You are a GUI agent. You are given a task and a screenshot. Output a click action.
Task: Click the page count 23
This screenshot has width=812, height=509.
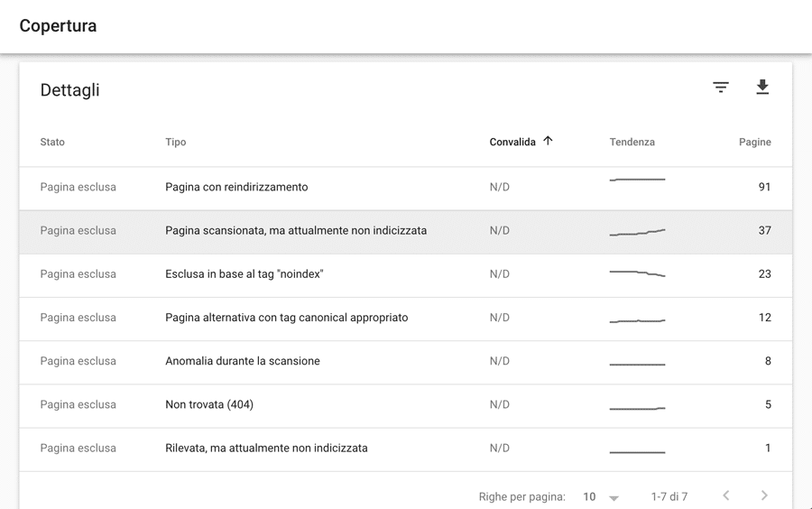click(x=764, y=274)
